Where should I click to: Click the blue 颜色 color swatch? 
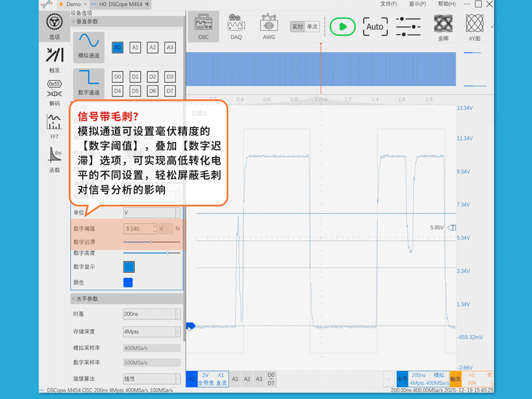pyautogui.click(x=128, y=282)
